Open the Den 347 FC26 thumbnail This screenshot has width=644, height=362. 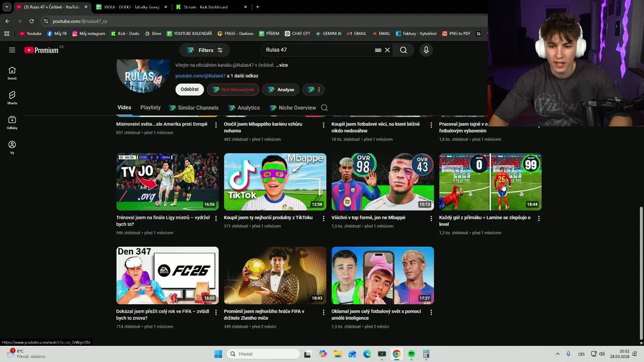coord(168,276)
